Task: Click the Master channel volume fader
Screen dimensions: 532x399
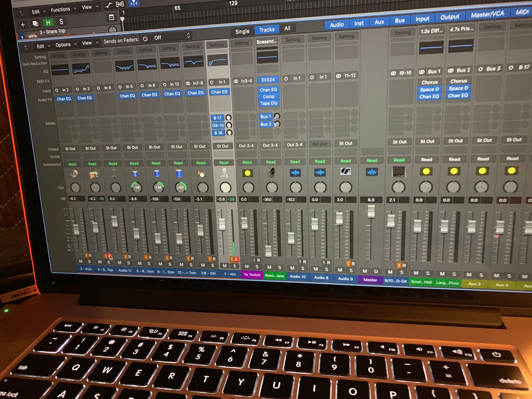Action: coord(371,211)
